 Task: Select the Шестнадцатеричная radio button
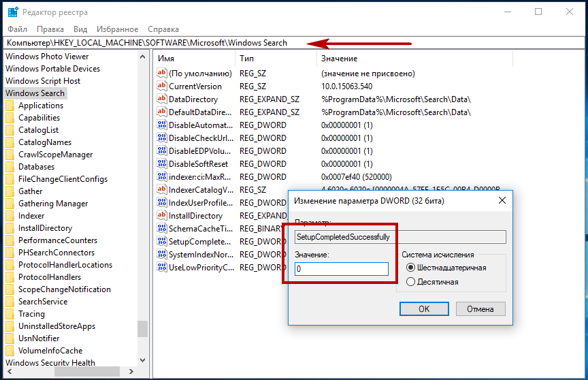click(410, 268)
